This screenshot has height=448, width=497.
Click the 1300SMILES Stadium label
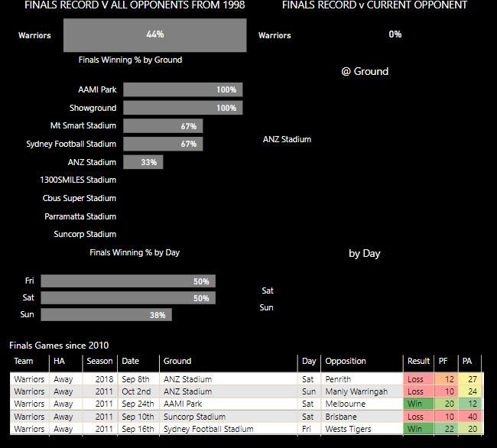78,180
